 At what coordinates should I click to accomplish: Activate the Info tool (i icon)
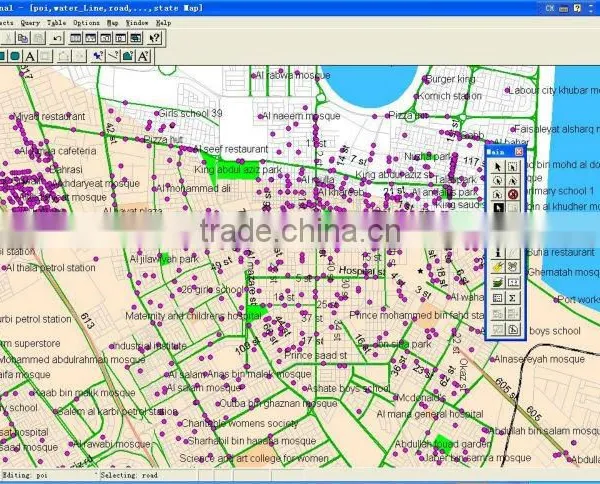(497, 253)
